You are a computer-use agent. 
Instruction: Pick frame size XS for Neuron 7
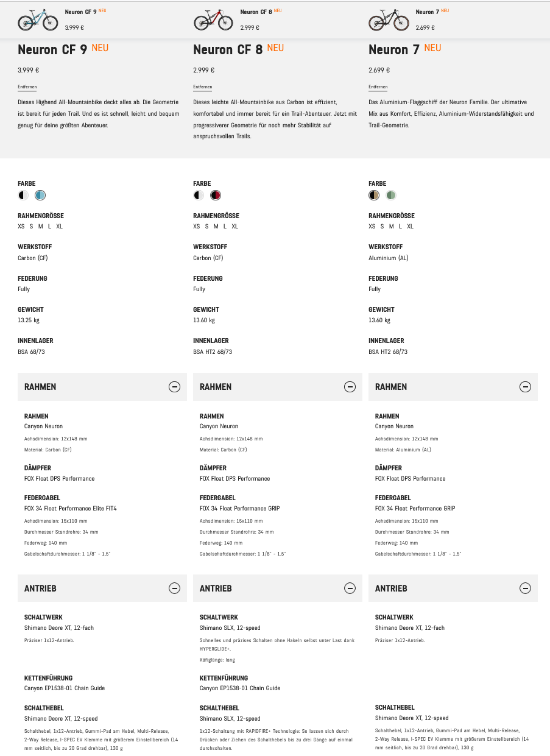(x=373, y=227)
